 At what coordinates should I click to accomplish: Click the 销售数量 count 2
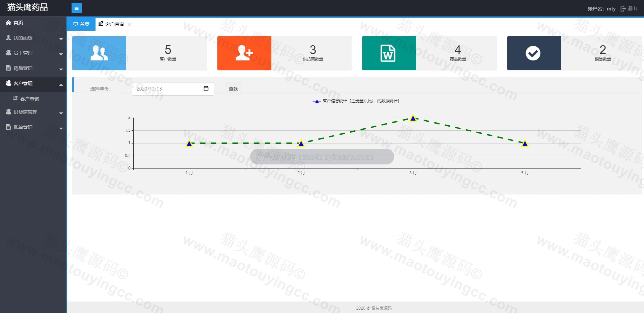tap(603, 50)
